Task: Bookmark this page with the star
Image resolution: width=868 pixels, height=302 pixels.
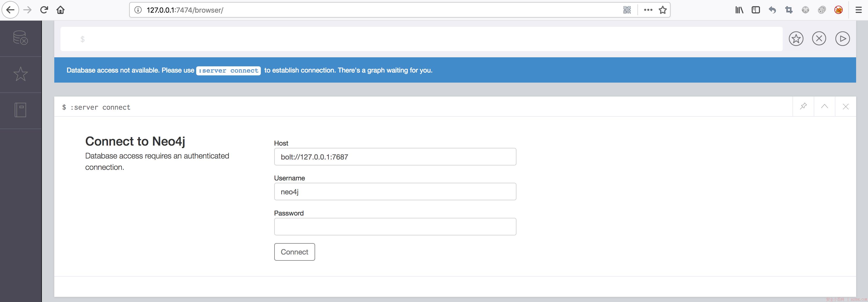Action: point(663,10)
